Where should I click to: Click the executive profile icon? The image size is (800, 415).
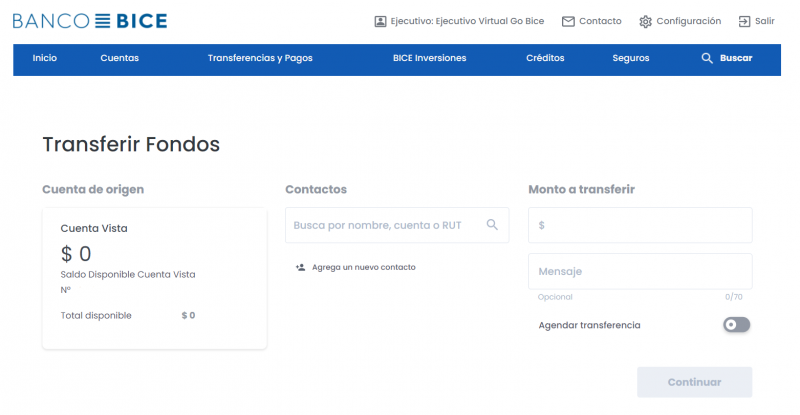380,21
